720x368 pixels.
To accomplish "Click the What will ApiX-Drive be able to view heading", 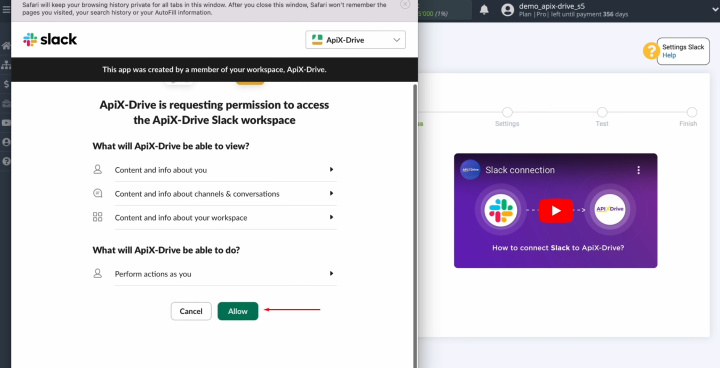I will click(x=171, y=146).
